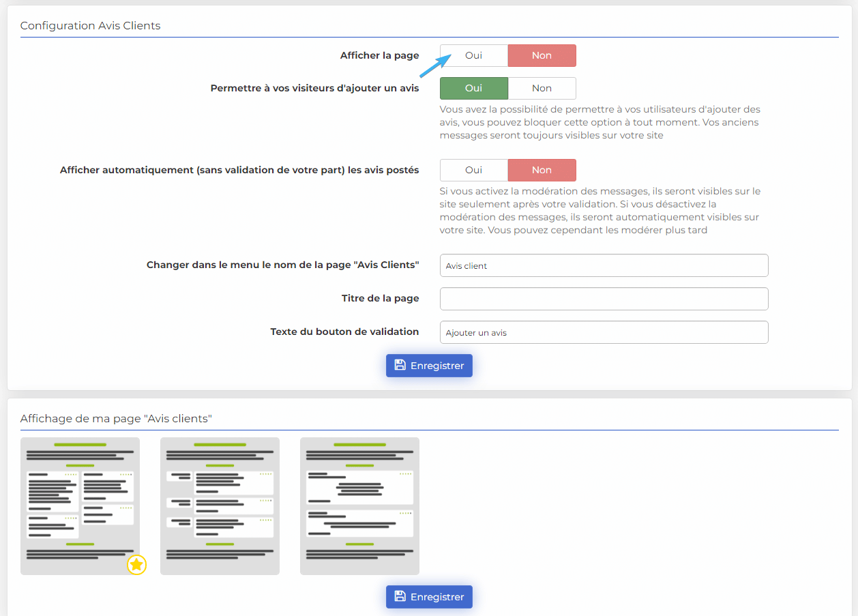Click the help text about blocking the reviews option
Viewport: 858px width, 616px height.
(600, 122)
